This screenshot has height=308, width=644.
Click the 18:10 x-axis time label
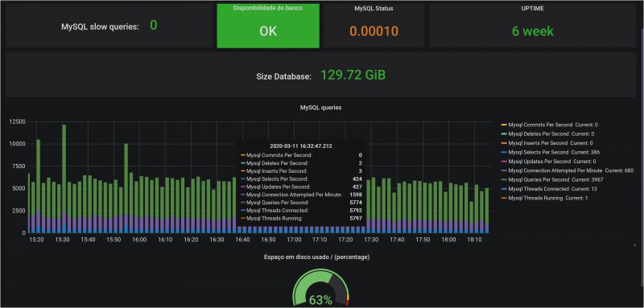(x=474, y=240)
